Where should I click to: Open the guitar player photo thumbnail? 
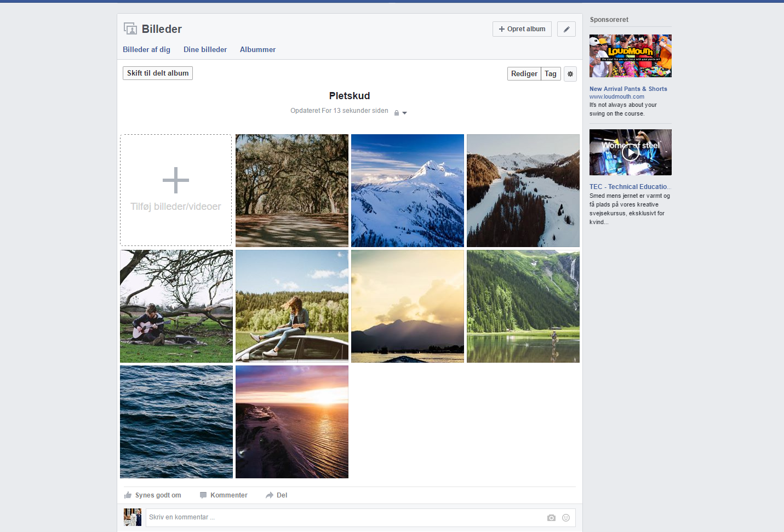tap(176, 306)
